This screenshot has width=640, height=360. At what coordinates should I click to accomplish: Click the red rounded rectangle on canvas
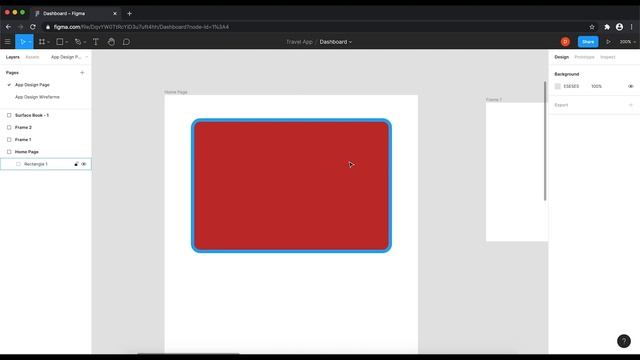click(291, 186)
